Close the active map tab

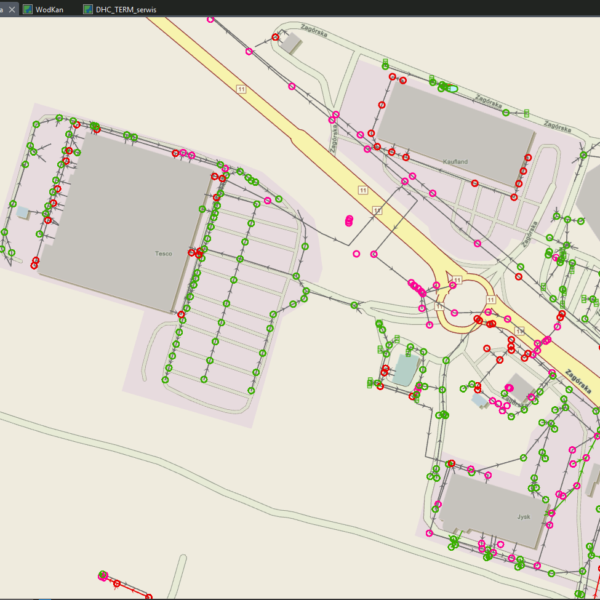click(12, 8)
